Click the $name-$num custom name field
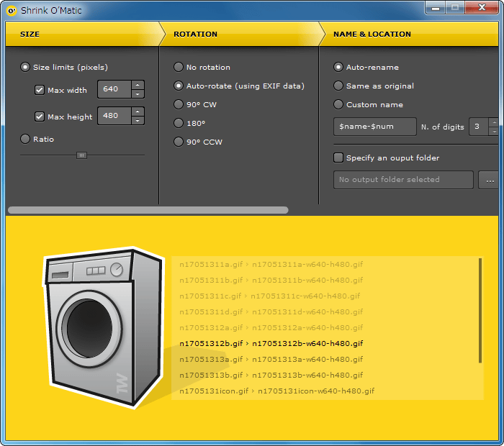Screen dimensions: 504x446 [x=375, y=127]
